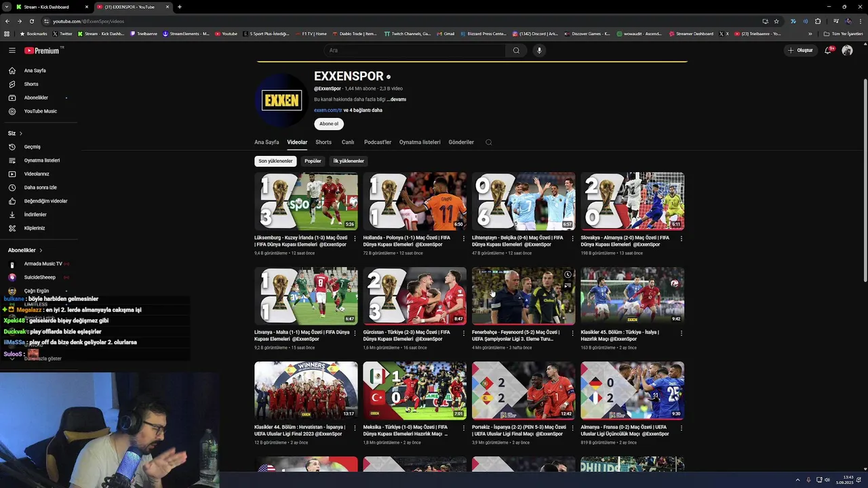868x488 pixels.
Task: Go back with browser back arrow
Action: pos(6,21)
